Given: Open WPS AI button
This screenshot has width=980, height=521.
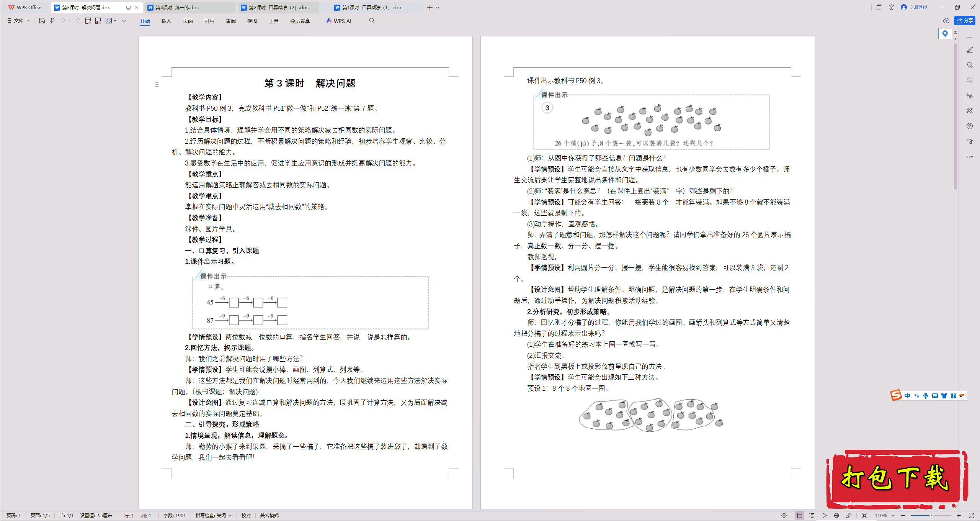Looking at the screenshot, I should (339, 21).
